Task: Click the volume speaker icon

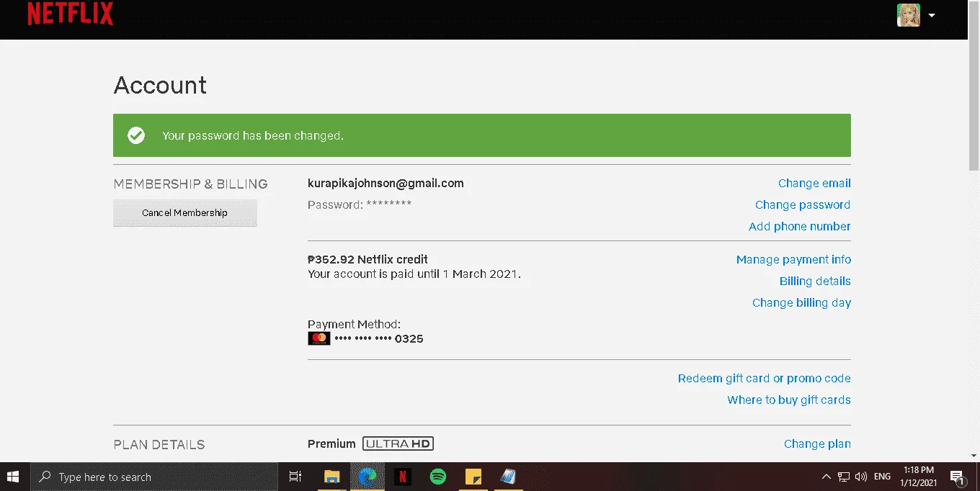Action: [x=861, y=477]
